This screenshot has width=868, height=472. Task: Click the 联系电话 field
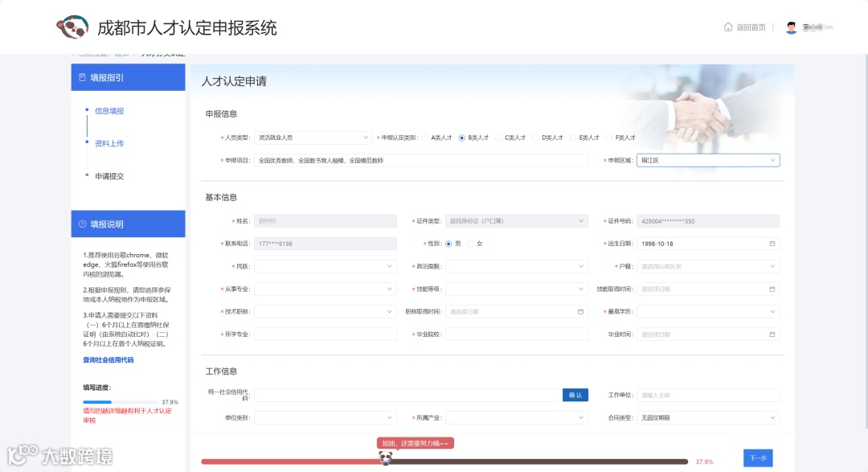pyautogui.click(x=325, y=244)
